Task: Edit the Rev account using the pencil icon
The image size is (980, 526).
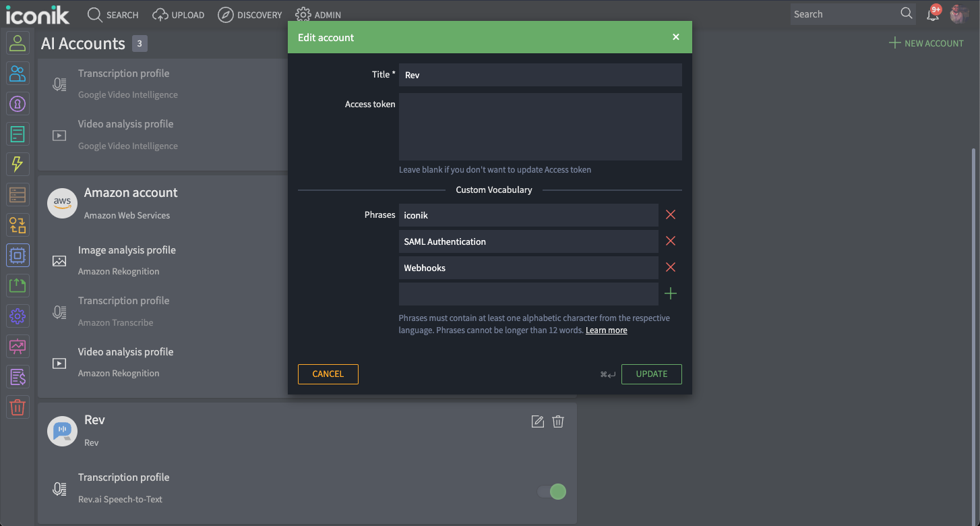Action: point(537,421)
